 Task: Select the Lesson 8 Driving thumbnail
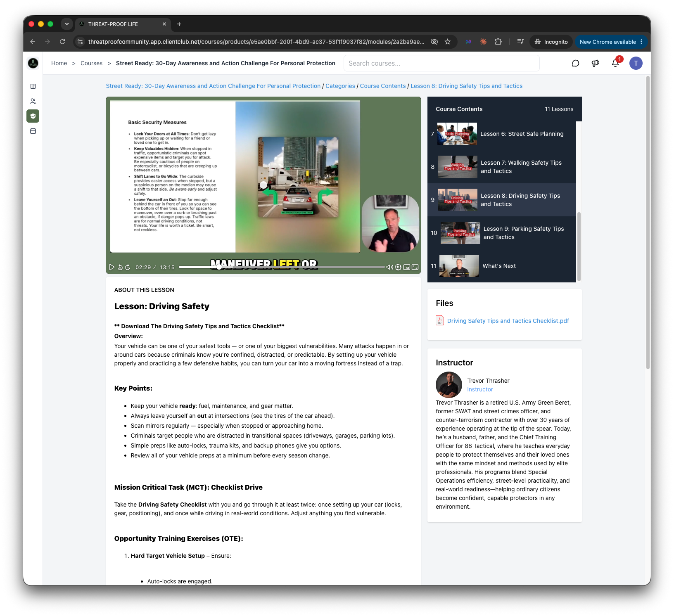pos(458,200)
